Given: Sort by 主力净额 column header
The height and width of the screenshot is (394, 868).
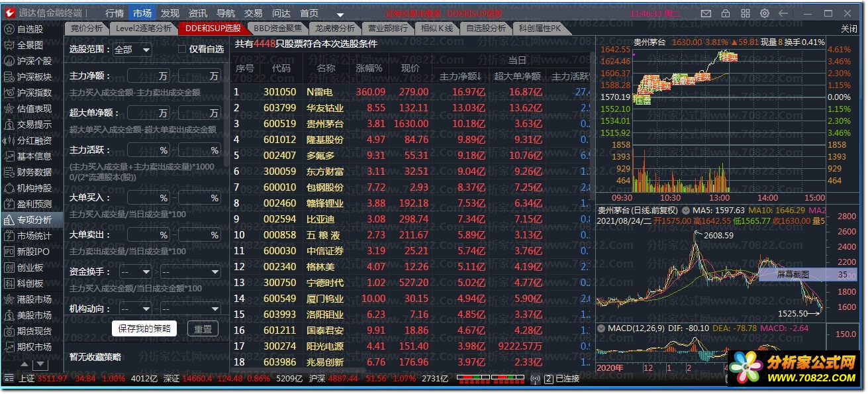Looking at the screenshot, I should [461, 77].
